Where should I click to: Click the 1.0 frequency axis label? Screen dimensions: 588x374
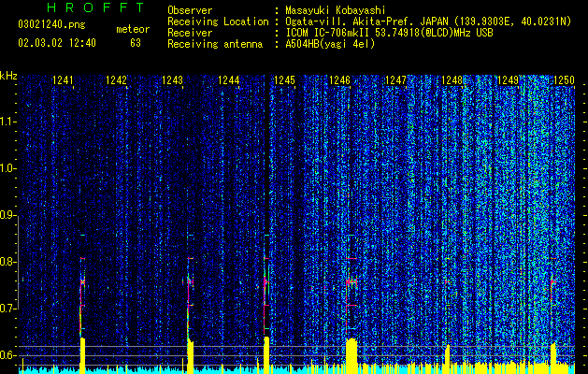pyautogui.click(x=8, y=168)
